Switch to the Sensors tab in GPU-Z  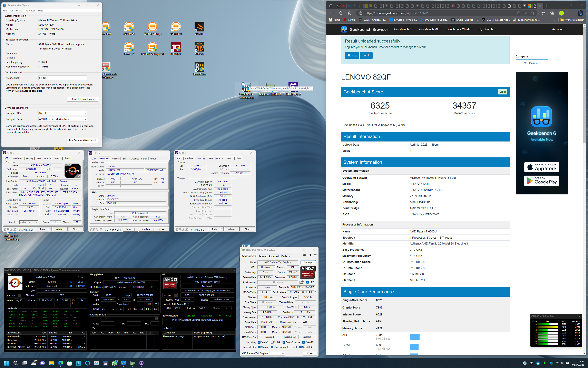click(x=262, y=256)
